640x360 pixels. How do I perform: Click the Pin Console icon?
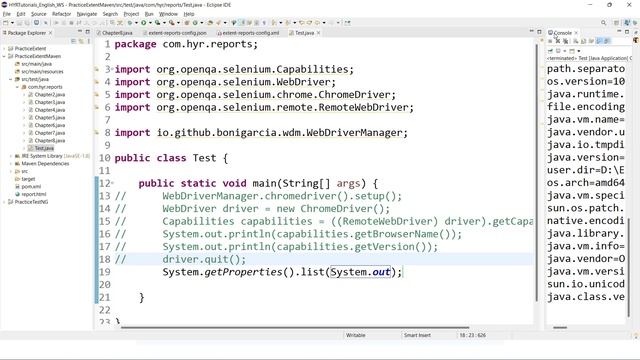pos(550,51)
